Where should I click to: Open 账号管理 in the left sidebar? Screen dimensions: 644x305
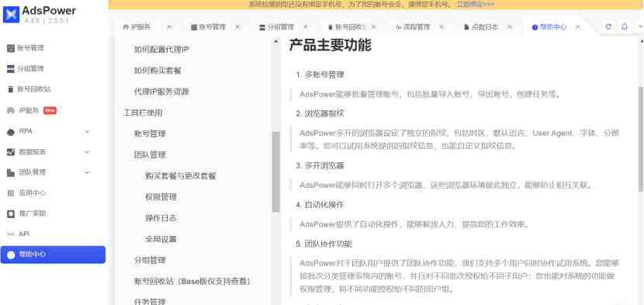point(26,48)
